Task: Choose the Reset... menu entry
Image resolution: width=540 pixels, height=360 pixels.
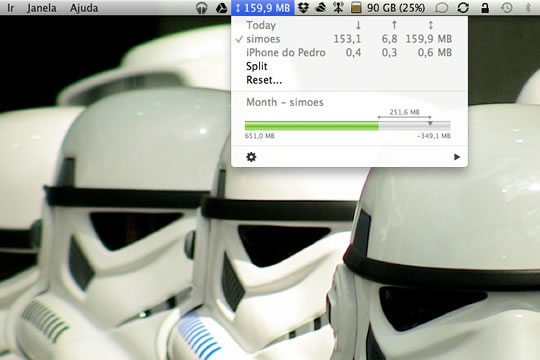Action: (x=264, y=80)
